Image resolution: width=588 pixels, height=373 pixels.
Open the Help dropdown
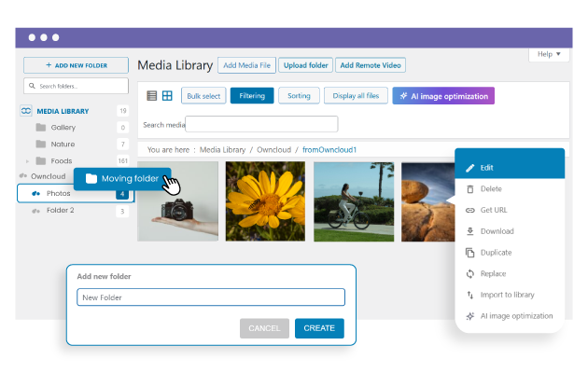point(549,54)
